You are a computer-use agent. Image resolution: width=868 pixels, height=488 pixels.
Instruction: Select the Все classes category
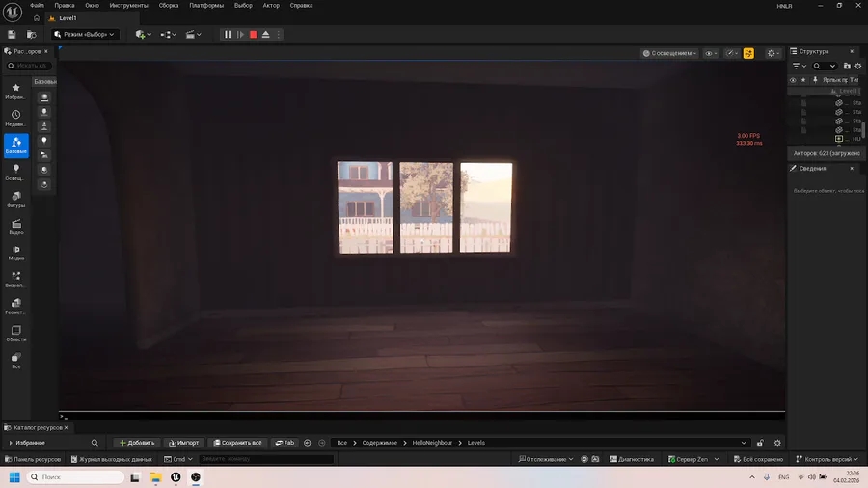point(16,361)
